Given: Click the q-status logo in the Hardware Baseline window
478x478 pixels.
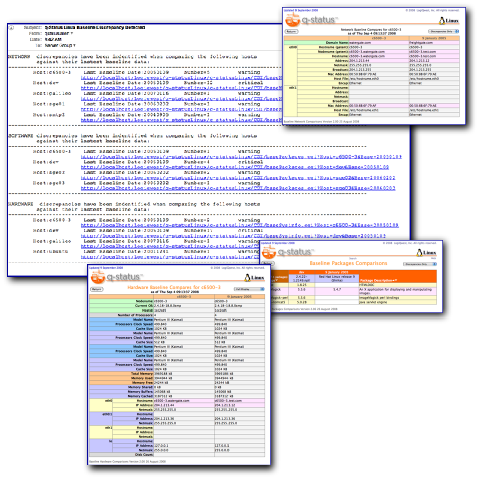Looking at the screenshot, I should tap(116, 277).
